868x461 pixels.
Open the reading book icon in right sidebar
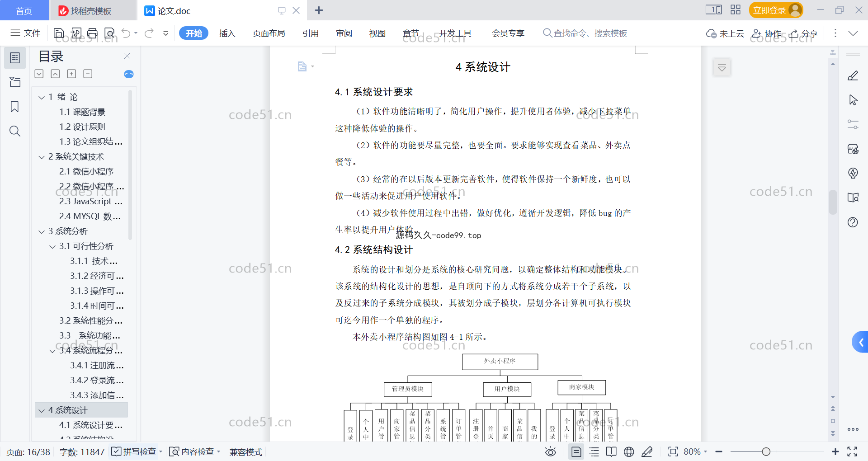(853, 198)
